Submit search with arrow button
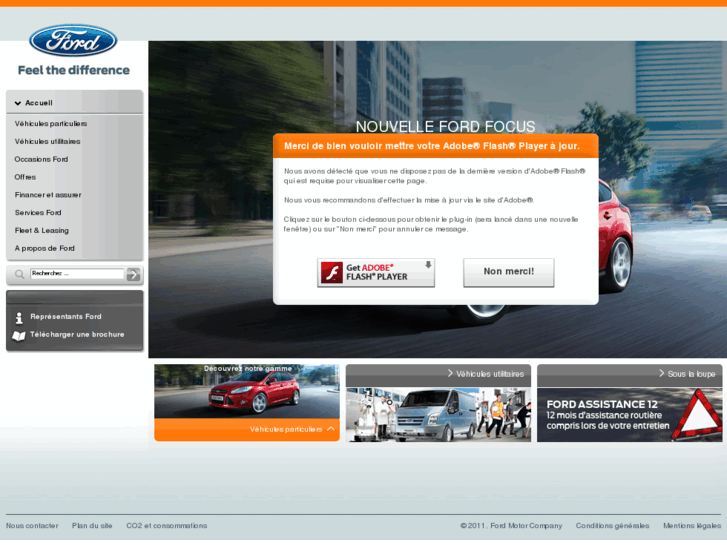Viewport: 727px width, 545px height. pyautogui.click(x=134, y=274)
